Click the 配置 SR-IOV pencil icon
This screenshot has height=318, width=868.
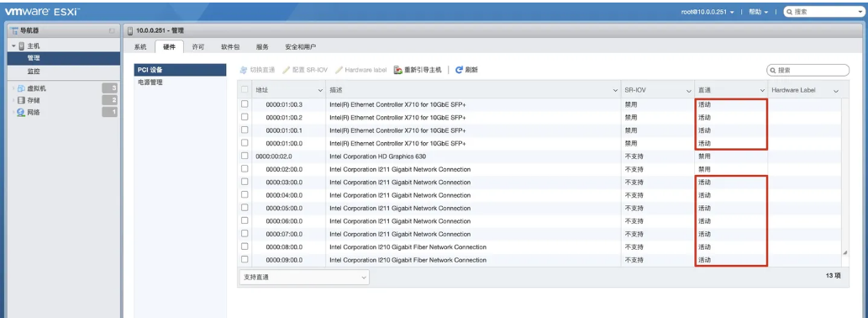click(x=287, y=70)
